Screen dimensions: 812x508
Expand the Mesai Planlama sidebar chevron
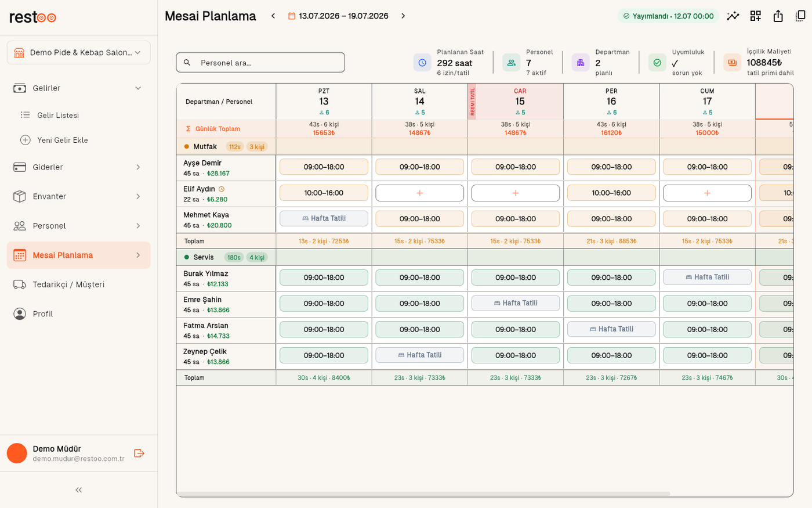tap(138, 255)
